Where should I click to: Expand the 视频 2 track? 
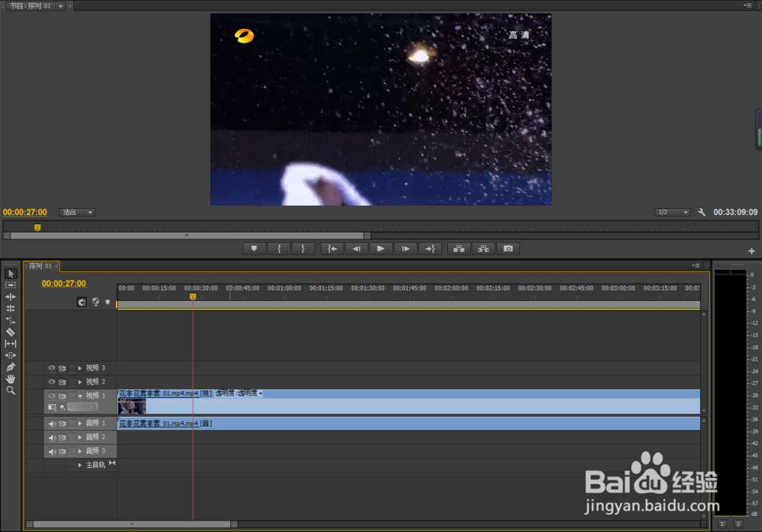tap(80, 382)
